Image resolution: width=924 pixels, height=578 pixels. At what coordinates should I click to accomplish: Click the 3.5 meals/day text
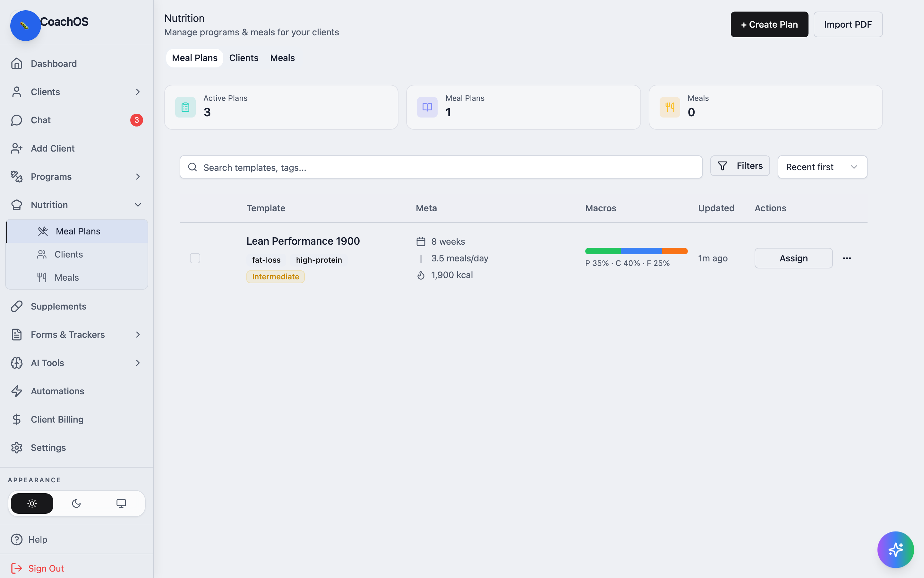[460, 258]
